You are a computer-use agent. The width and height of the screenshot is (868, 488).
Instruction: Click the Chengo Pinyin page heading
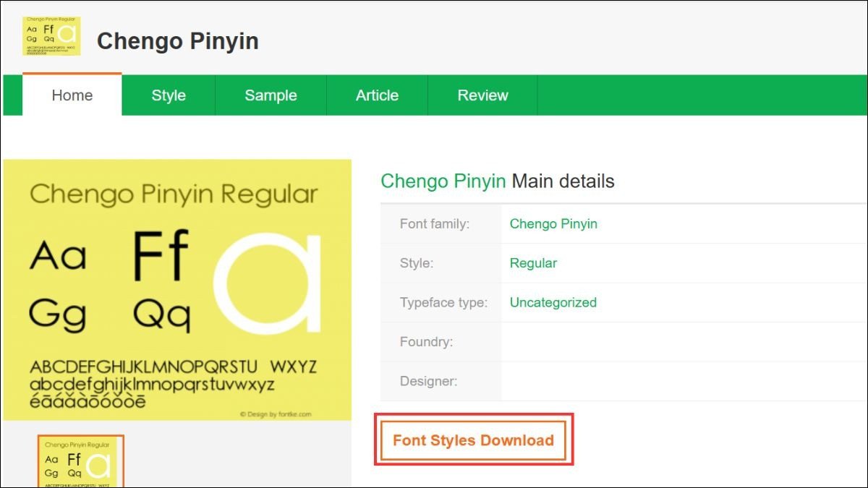point(443,181)
